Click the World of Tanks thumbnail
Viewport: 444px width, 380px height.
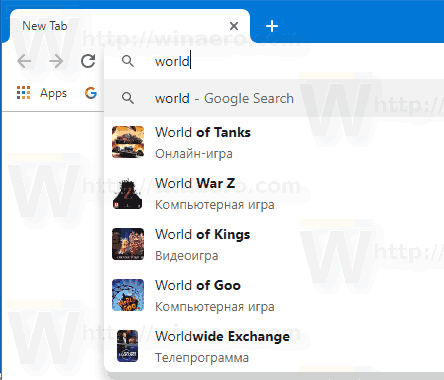(x=128, y=142)
